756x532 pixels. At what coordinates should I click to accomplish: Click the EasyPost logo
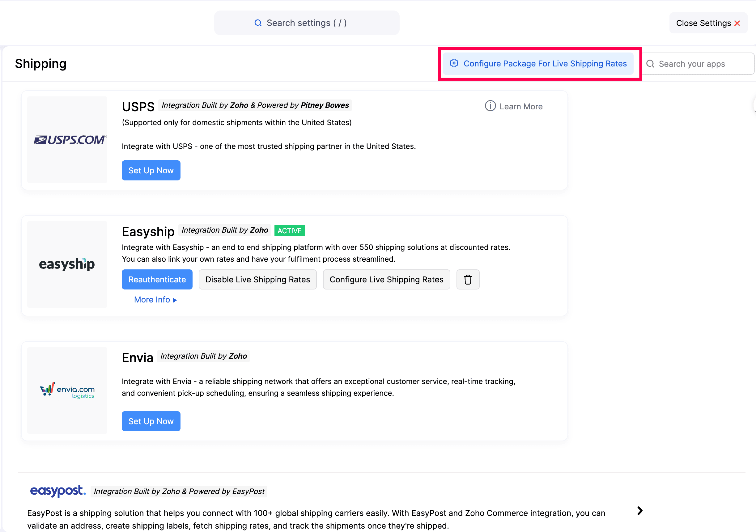[x=58, y=491]
